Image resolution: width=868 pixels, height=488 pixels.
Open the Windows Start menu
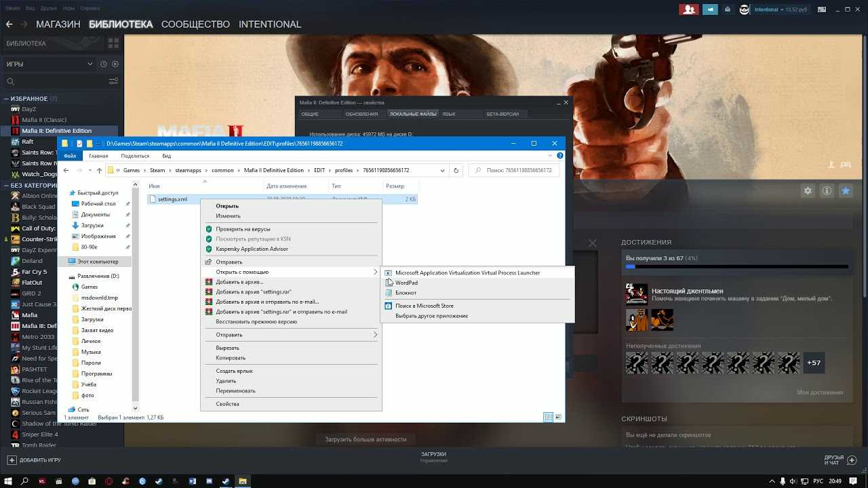(8, 481)
